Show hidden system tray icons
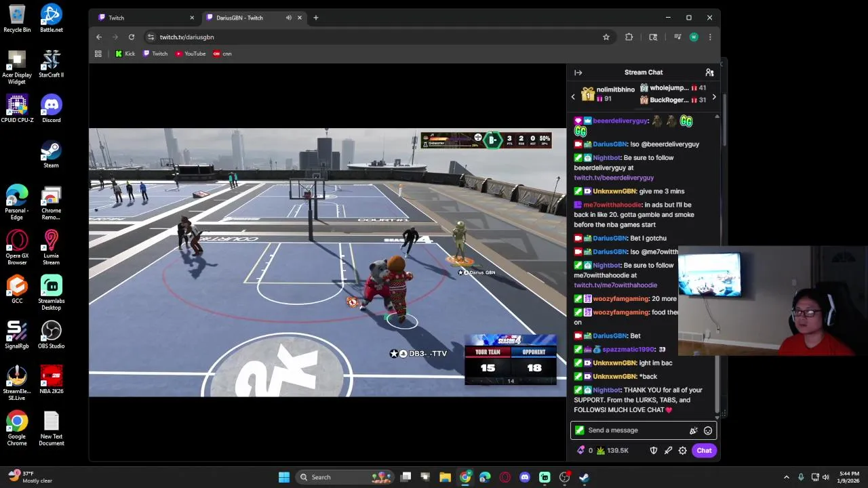 [x=787, y=477]
